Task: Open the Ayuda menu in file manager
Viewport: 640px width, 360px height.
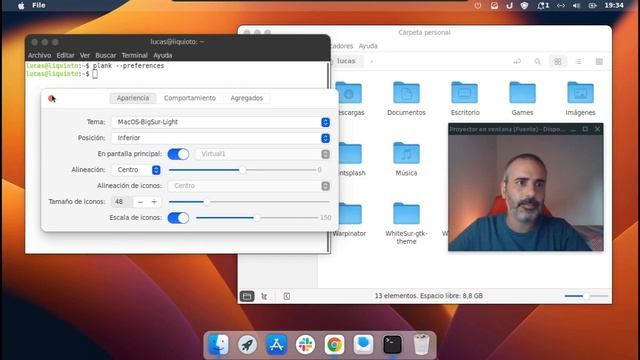Action: tap(368, 46)
